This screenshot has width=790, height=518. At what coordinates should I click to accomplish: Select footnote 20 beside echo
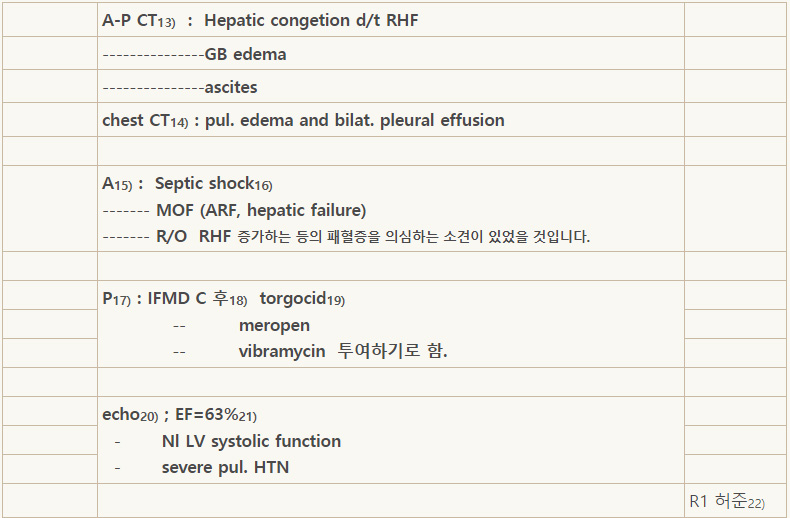coord(149,417)
